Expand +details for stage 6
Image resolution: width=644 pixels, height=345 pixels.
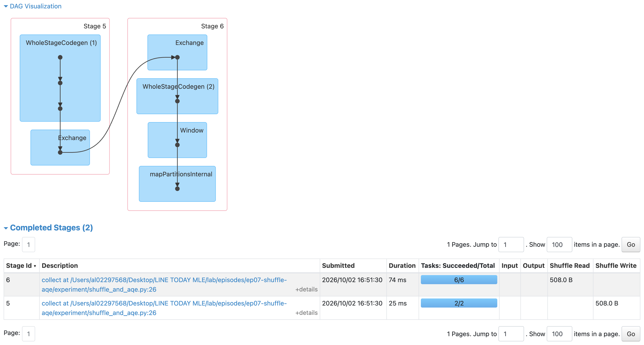click(x=306, y=289)
